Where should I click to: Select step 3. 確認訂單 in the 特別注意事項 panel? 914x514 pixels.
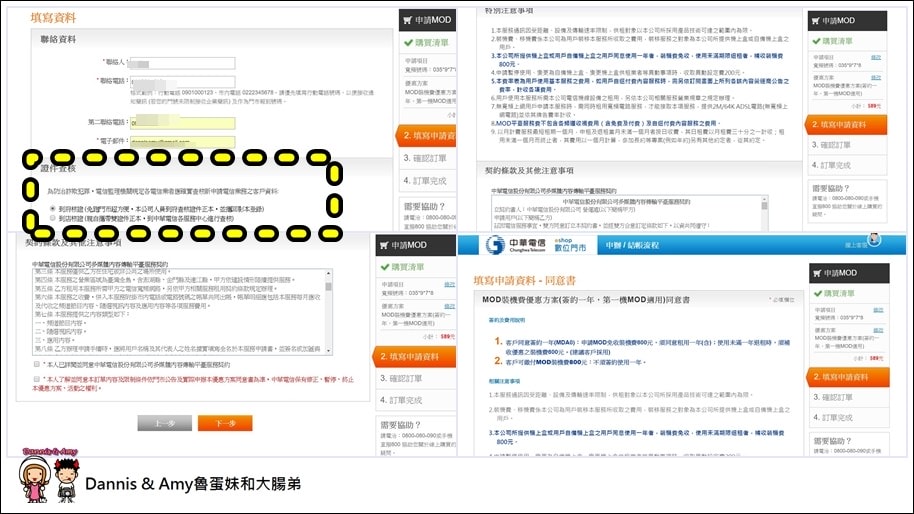(x=848, y=145)
